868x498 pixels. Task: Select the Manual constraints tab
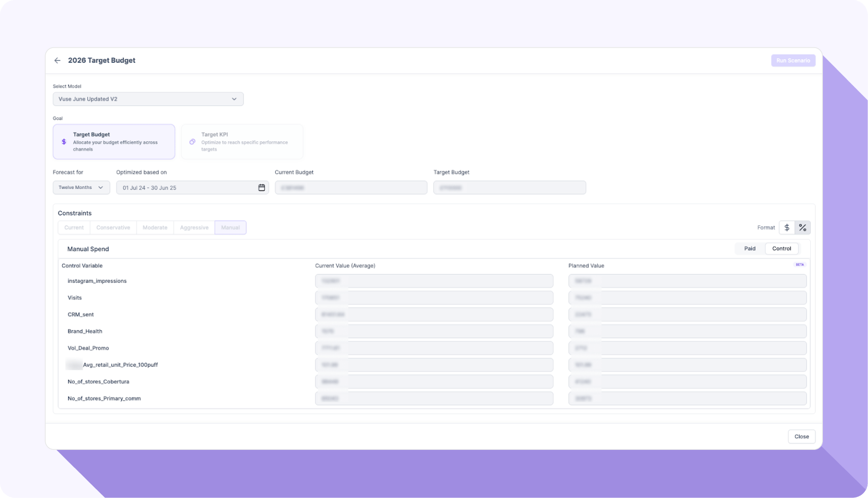click(231, 227)
